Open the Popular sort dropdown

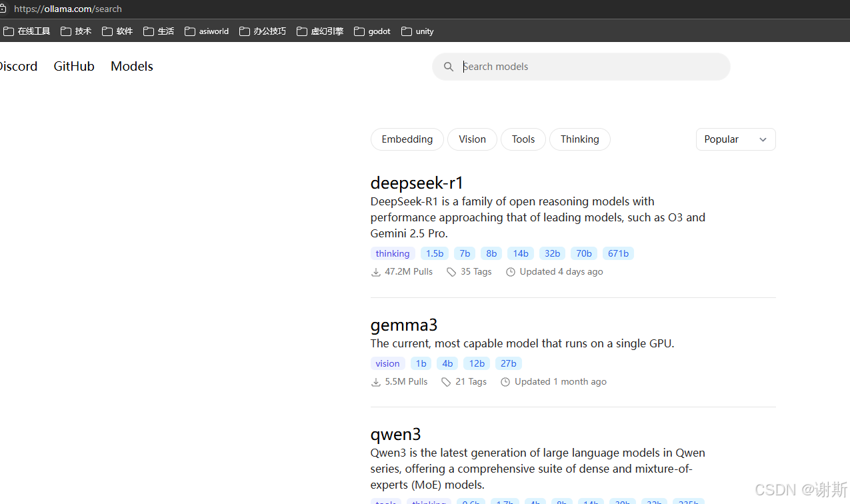point(736,139)
